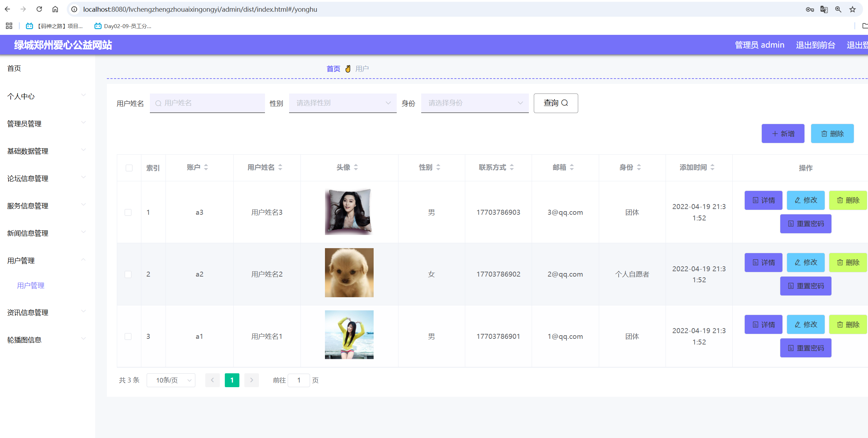Click the next page arrow in pagination
868x438 pixels.
[251, 380]
